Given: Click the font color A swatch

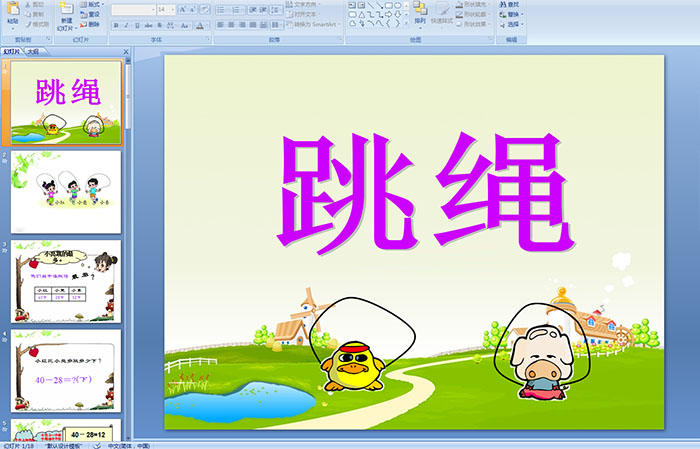Looking at the screenshot, I should pos(200,25).
